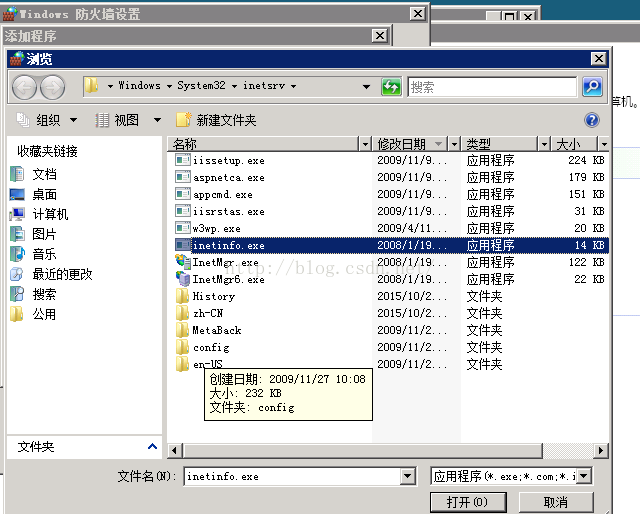Click the 文件名 text input field
This screenshot has height=514, width=640.
tap(293, 476)
